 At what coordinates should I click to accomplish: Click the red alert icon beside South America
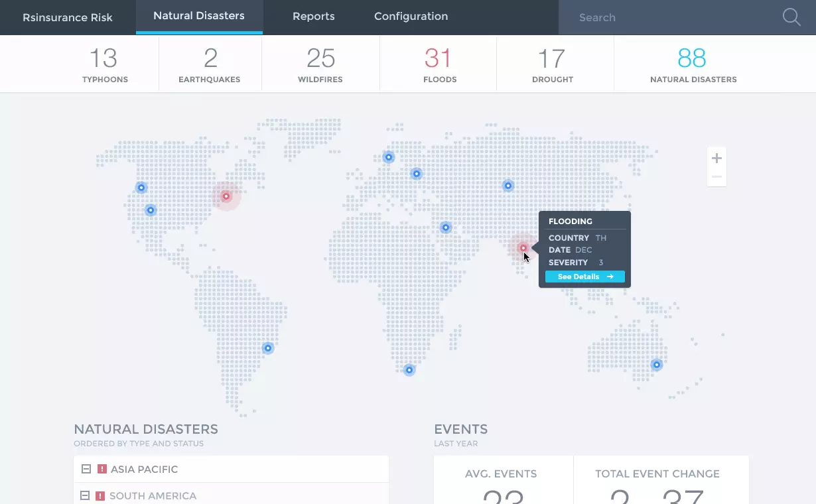101,495
